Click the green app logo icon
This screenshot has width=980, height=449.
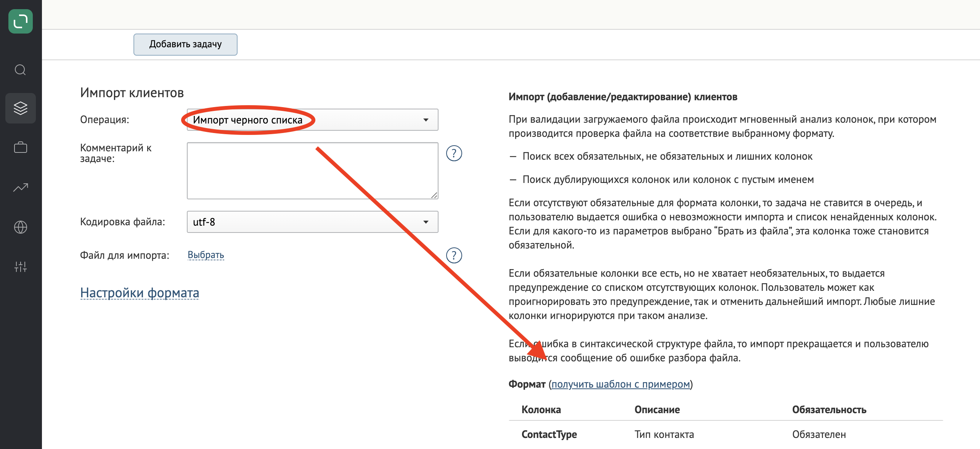coord(21,21)
